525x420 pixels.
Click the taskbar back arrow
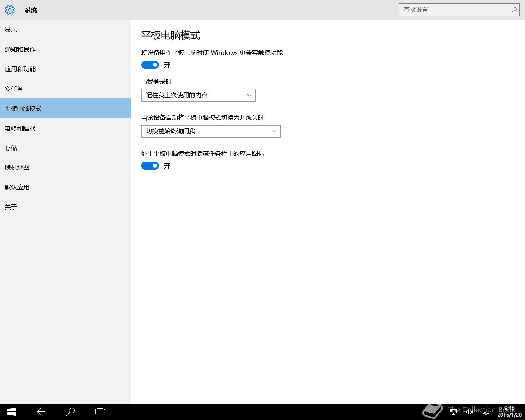pyautogui.click(x=41, y=412)
